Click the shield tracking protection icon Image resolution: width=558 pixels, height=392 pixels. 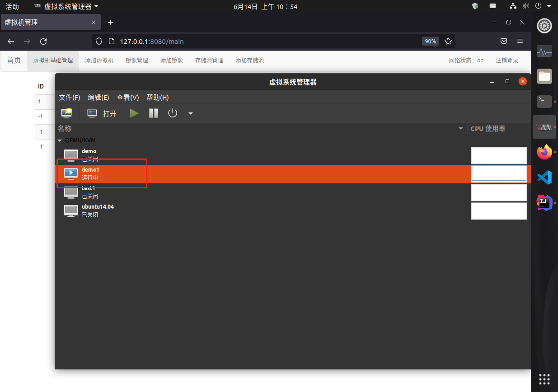98,41
